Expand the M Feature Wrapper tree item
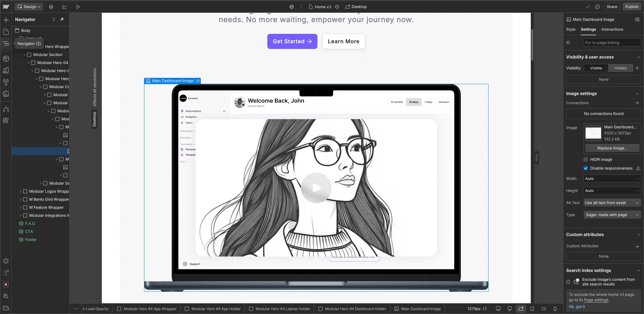644x314 pixels. point(21,207)
